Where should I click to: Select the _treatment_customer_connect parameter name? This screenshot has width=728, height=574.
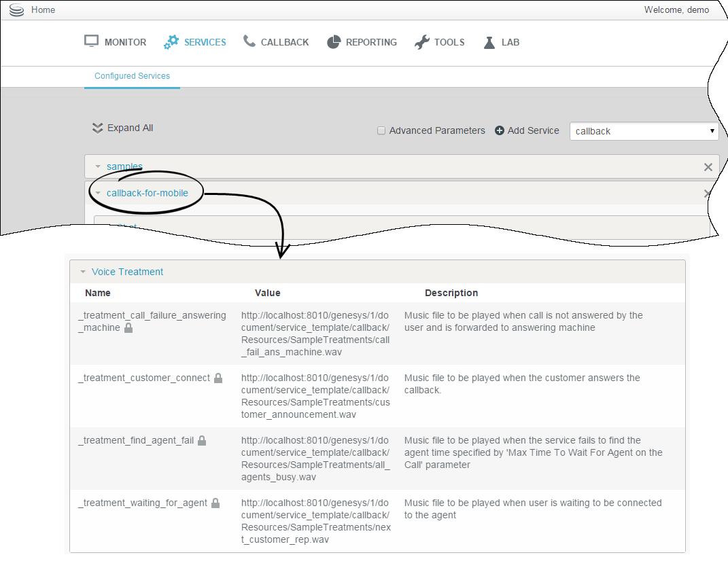point(144,378)
